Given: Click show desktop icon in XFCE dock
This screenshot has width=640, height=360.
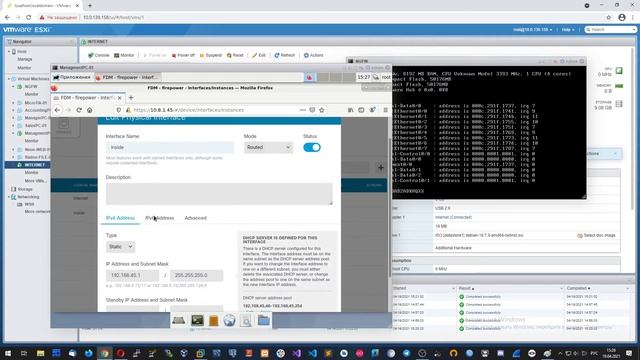Looking at the screenshot, I should [178, 320].
